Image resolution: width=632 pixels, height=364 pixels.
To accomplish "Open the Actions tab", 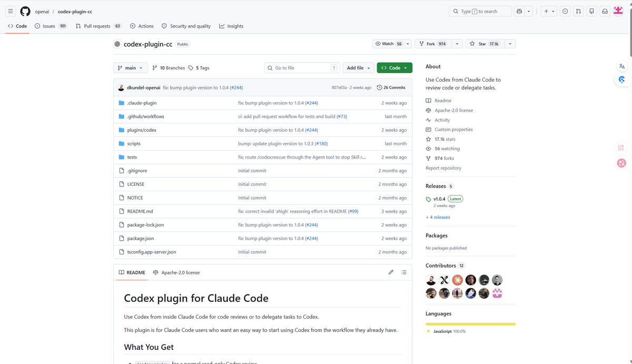I will pos(142,26).
